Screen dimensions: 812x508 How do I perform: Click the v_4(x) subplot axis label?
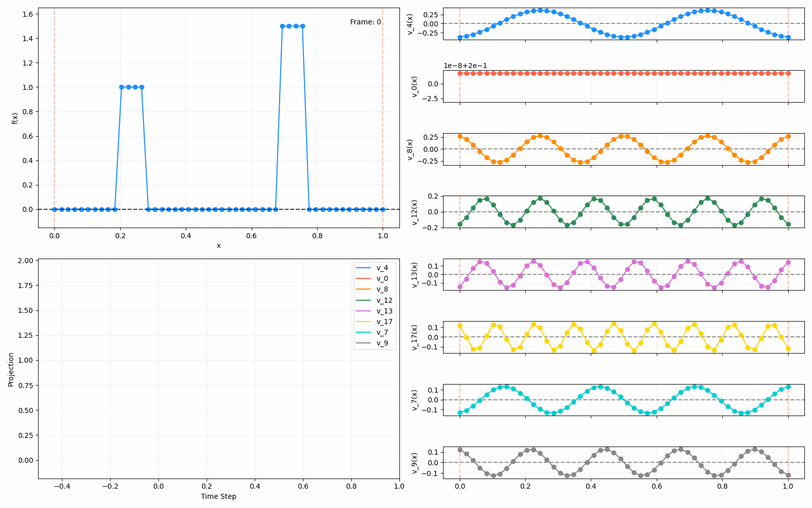(x=410, y=24)
